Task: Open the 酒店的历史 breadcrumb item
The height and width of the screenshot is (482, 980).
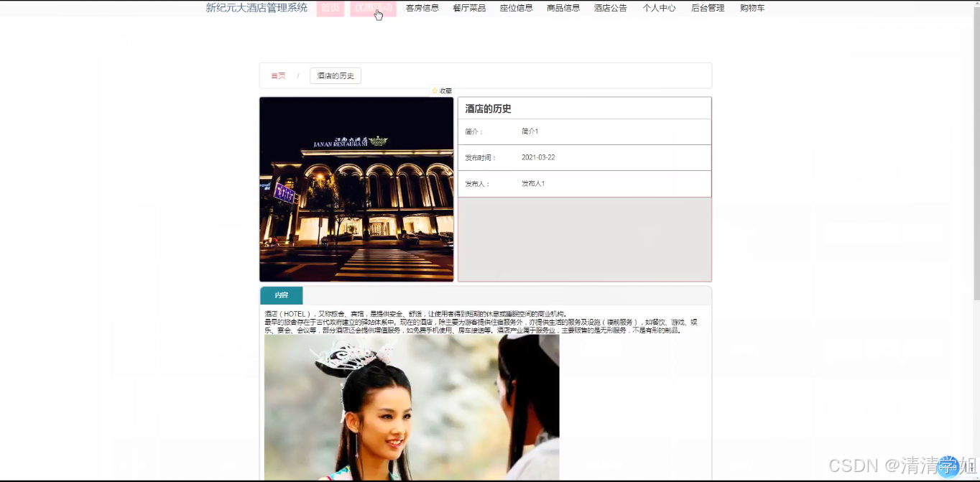Action: click(x=335, y=75)
